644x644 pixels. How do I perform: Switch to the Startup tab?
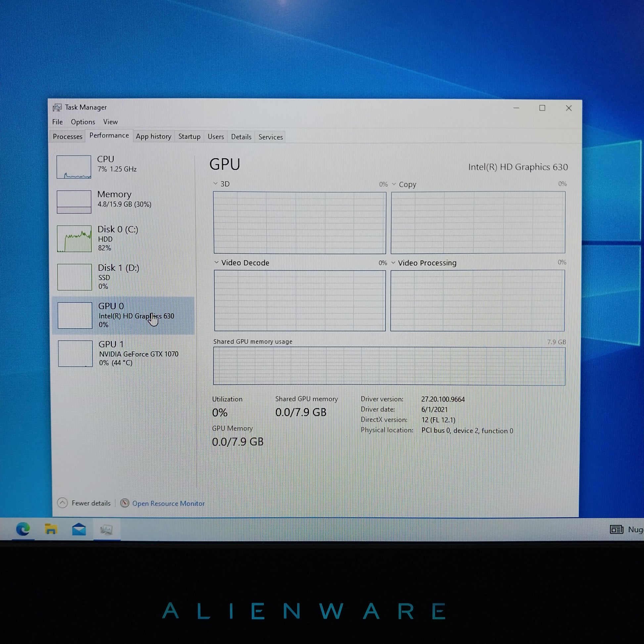[189, 137]
